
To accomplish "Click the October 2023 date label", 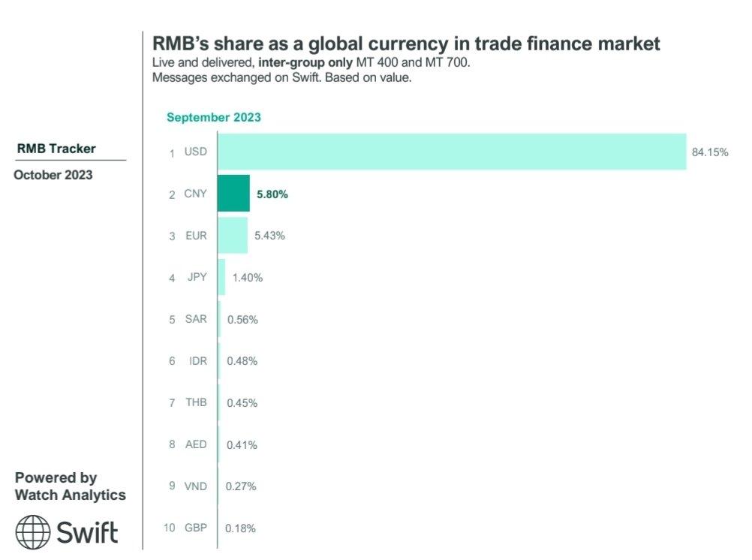I will [53, 175].
